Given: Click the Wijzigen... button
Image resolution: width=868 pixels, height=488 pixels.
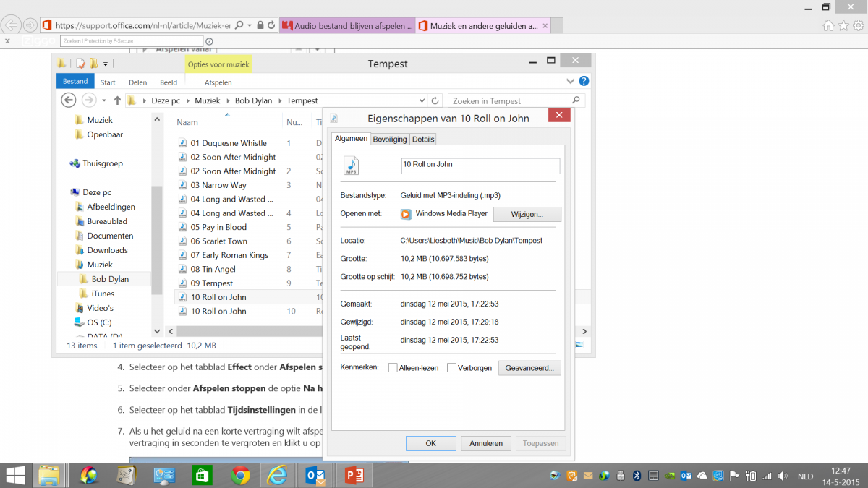Looking at the screenshot, I should [x=527, y=214].
